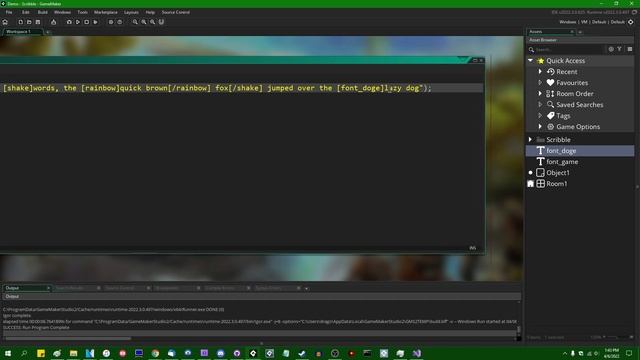Viewport: 640px width, 360px height.
Task: Click the Clean toolbar icon
Action: 95,22
